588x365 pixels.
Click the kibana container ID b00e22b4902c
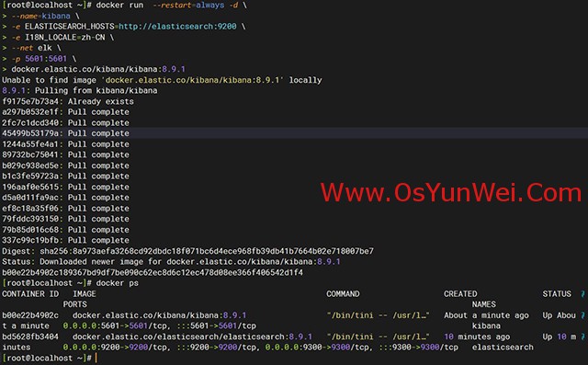tap(30, 315)
